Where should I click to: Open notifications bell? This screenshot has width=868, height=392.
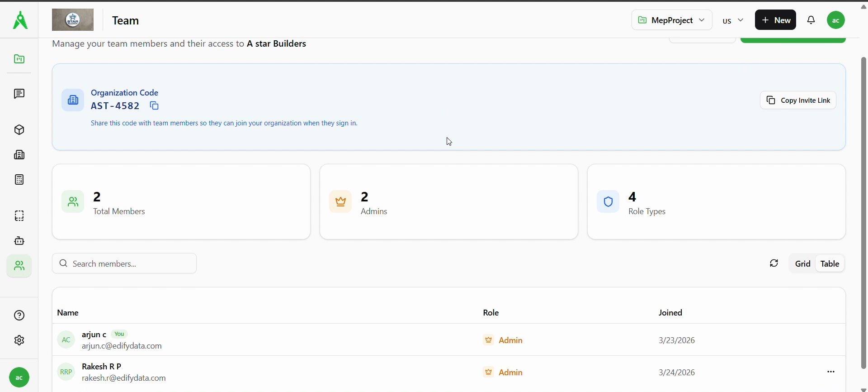(811, 20)
